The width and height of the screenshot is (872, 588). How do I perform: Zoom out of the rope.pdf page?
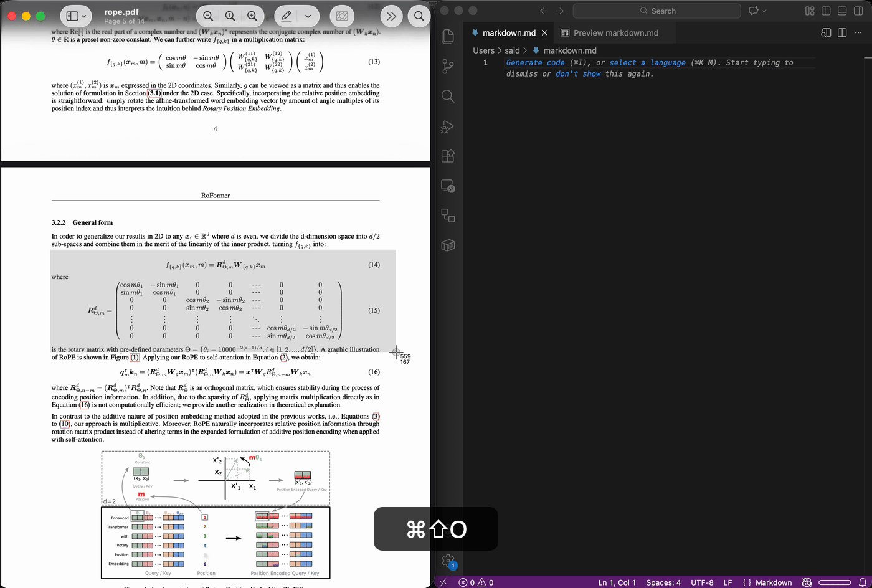tap(209, 16)
